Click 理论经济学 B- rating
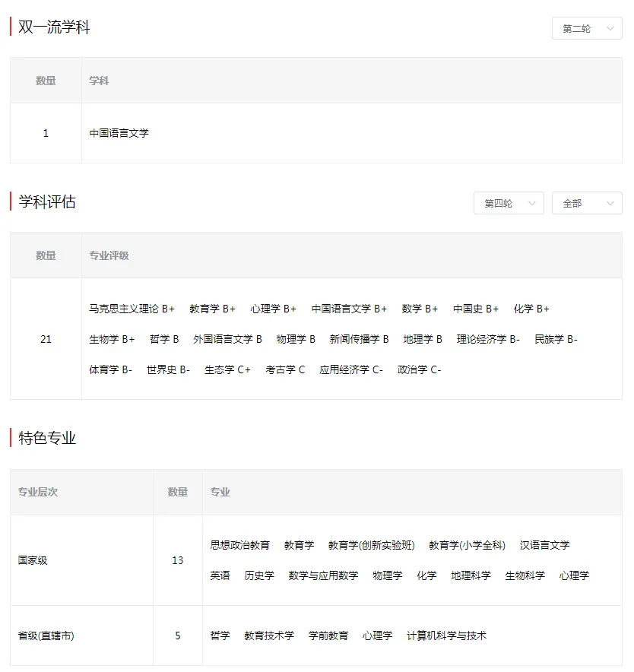Image resolution: width=634 pixels, height=672 pixels. coord(488,340)
